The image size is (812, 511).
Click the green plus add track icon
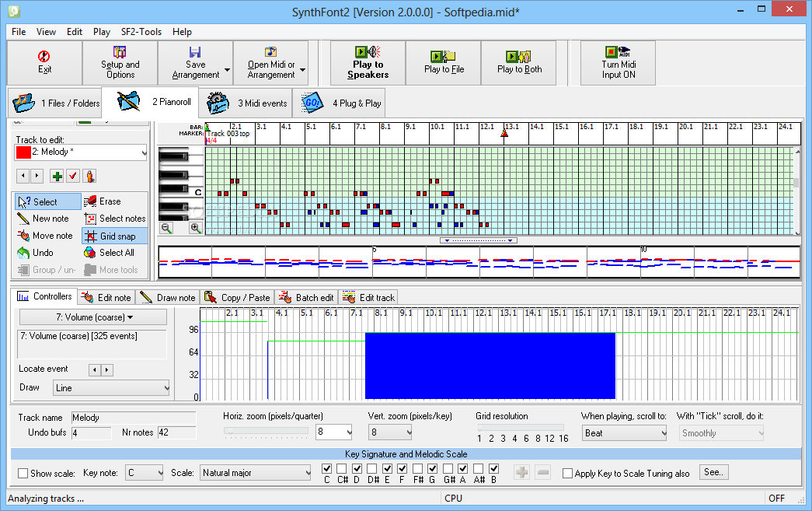tap(57, 177)
